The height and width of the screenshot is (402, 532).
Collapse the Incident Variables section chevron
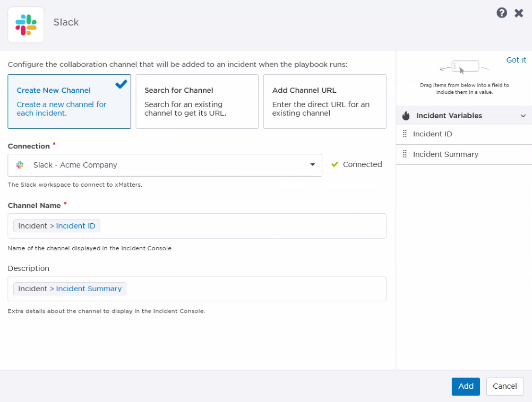(x=523, y=116)
